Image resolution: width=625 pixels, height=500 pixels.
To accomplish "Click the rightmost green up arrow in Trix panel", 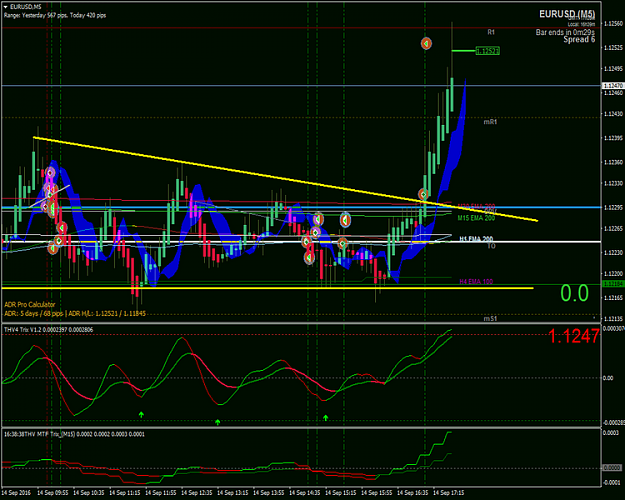I will tap(326, 417).
